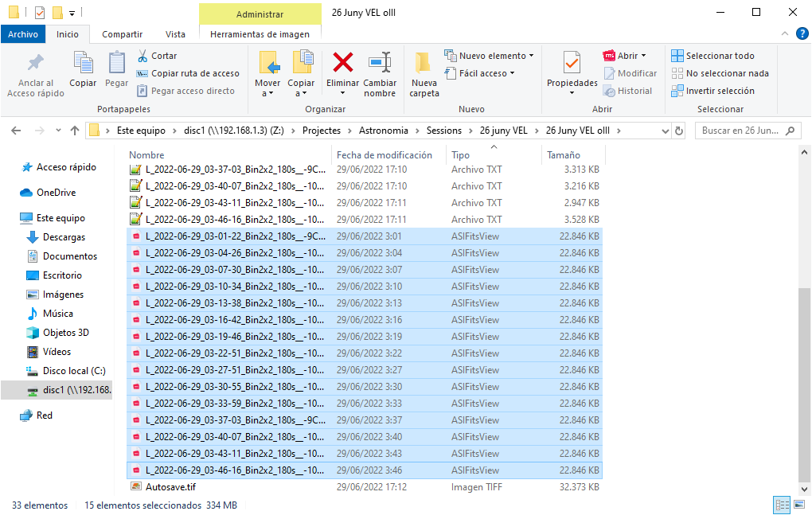
Task: Open the Historial of the file
Action: coord(627,91)
